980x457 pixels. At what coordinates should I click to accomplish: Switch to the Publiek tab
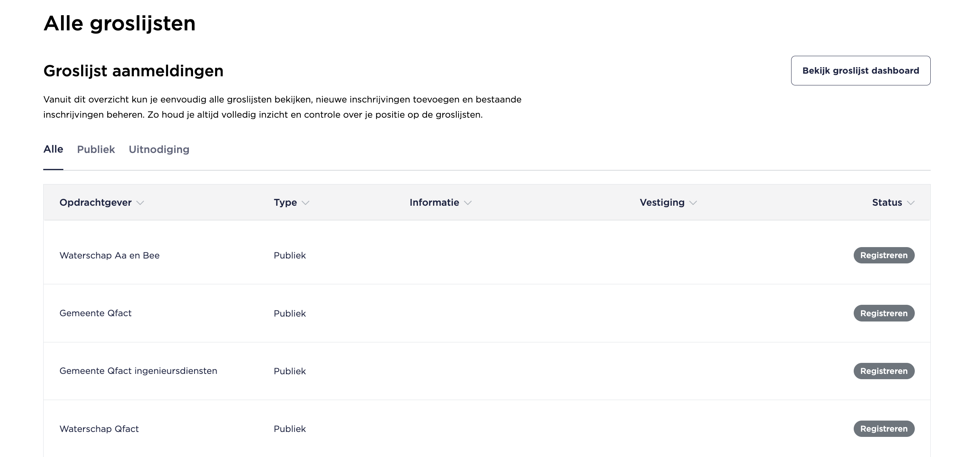coord(96,149)
